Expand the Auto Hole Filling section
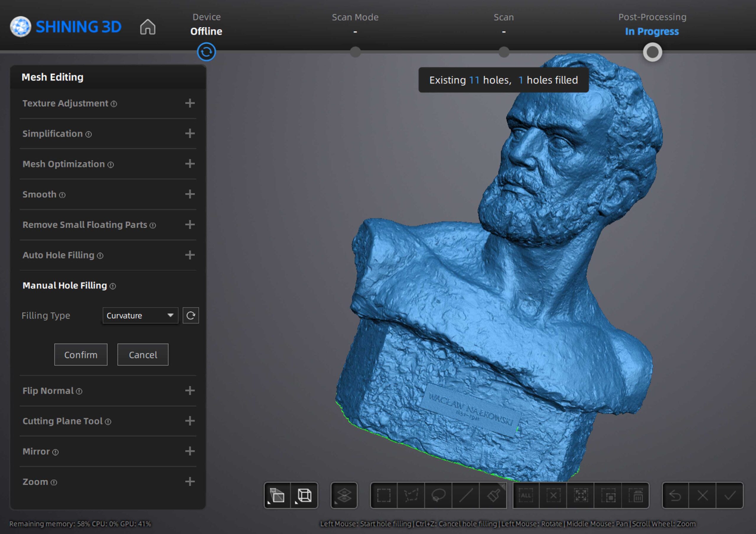756x534 pixels. (190, 255)
